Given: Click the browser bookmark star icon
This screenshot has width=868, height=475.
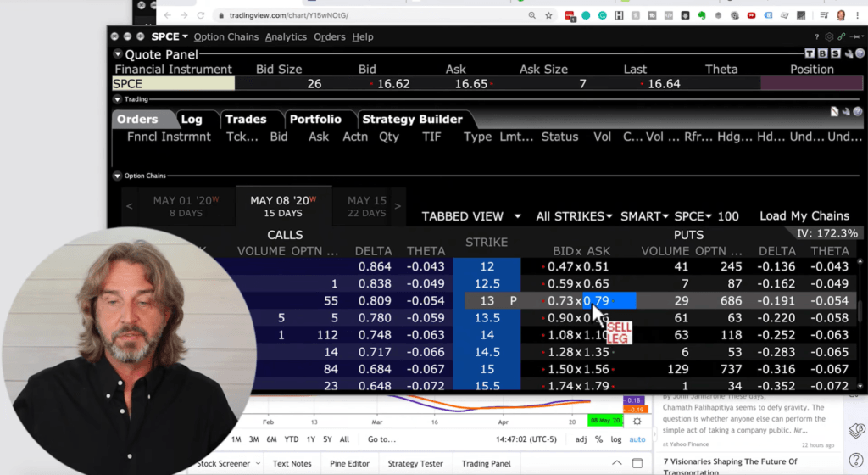Looking at the screenshot, I should (548, 15).
